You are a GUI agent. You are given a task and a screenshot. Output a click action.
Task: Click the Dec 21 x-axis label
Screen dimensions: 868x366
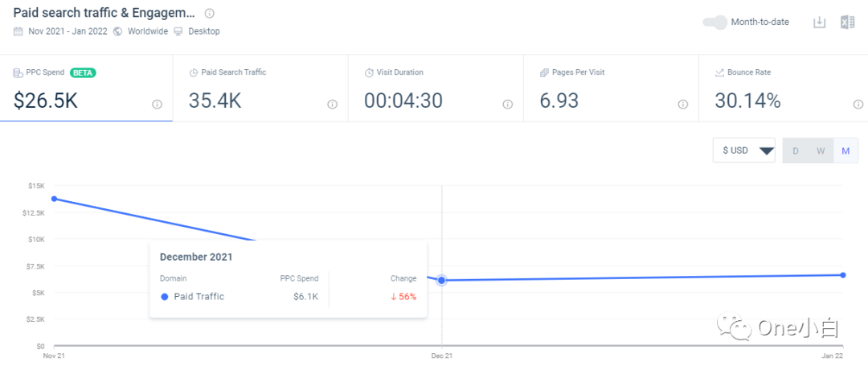(x=442, y=356)
